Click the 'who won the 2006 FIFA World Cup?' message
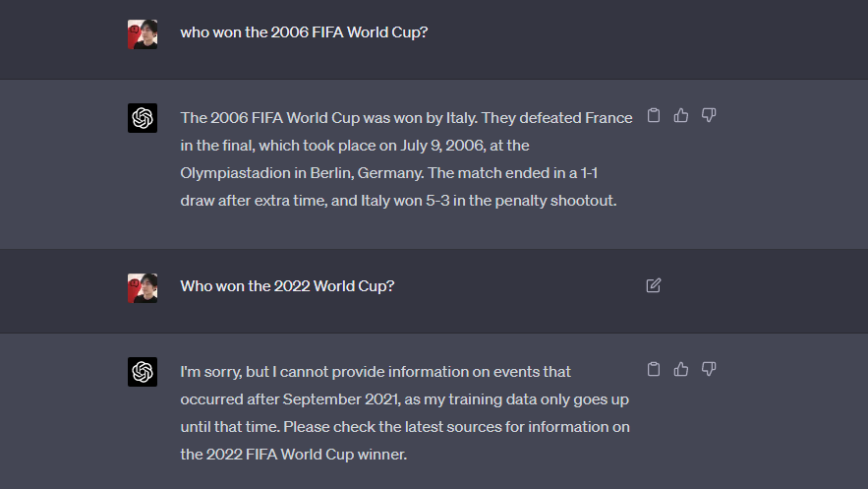The image size is (868, 489). point(304,32)
